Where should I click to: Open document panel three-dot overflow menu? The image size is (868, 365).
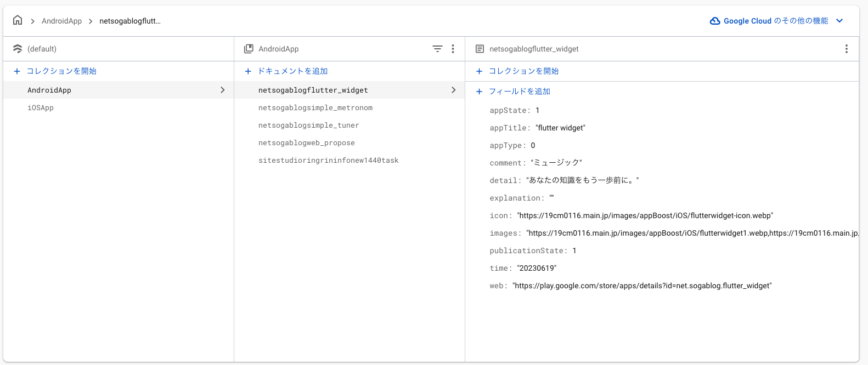(x=847, y=49)
